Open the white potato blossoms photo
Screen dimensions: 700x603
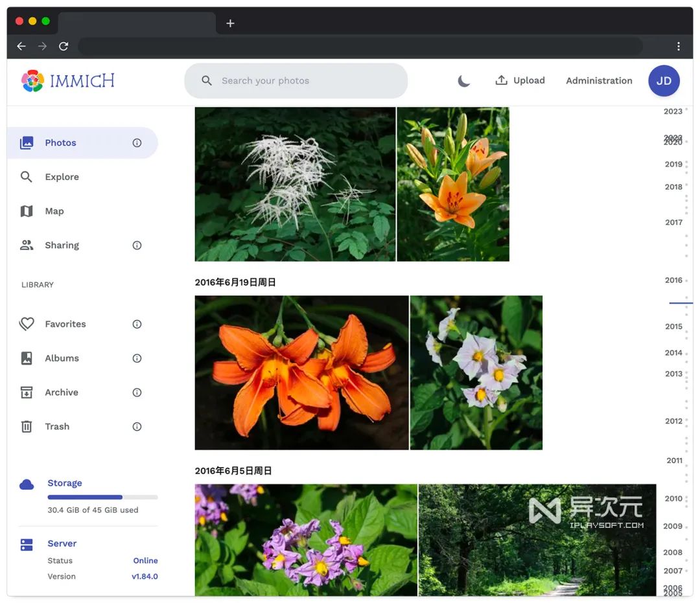point(476,373)
